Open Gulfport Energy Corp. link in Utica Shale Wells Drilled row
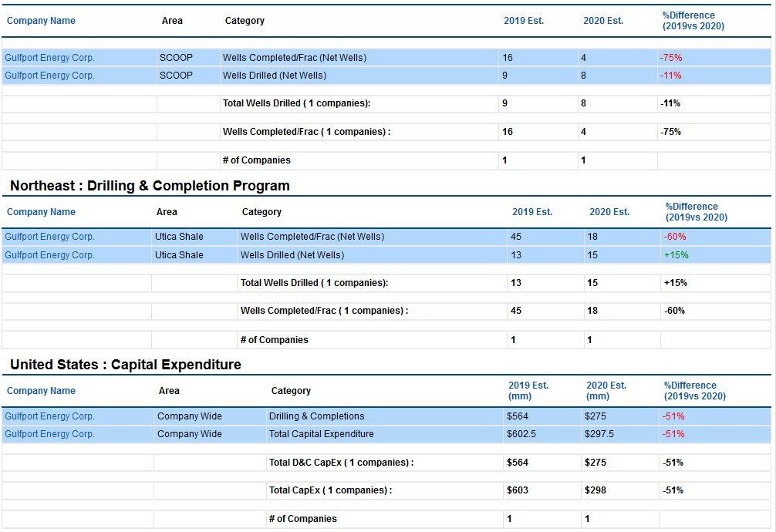This screenshot has height=532, width=776. click(49, 255)
